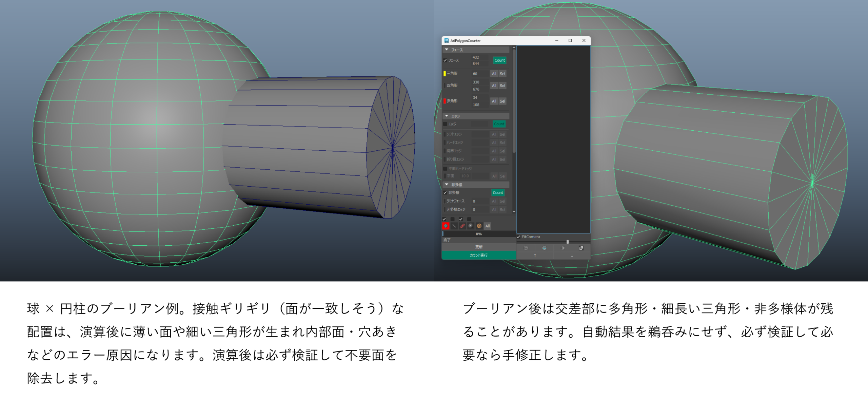Click the yellow 三角形 color swatch
This screenshot has width=868, height=396.
(x=445, y=74)
